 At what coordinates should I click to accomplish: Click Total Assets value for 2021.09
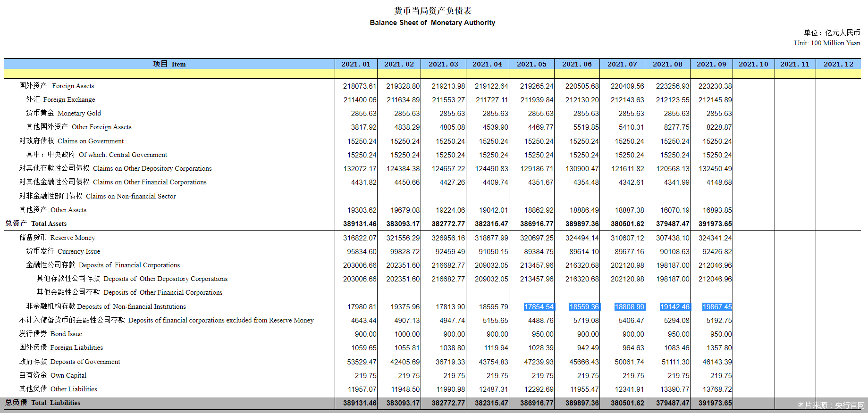pos(715,224)
